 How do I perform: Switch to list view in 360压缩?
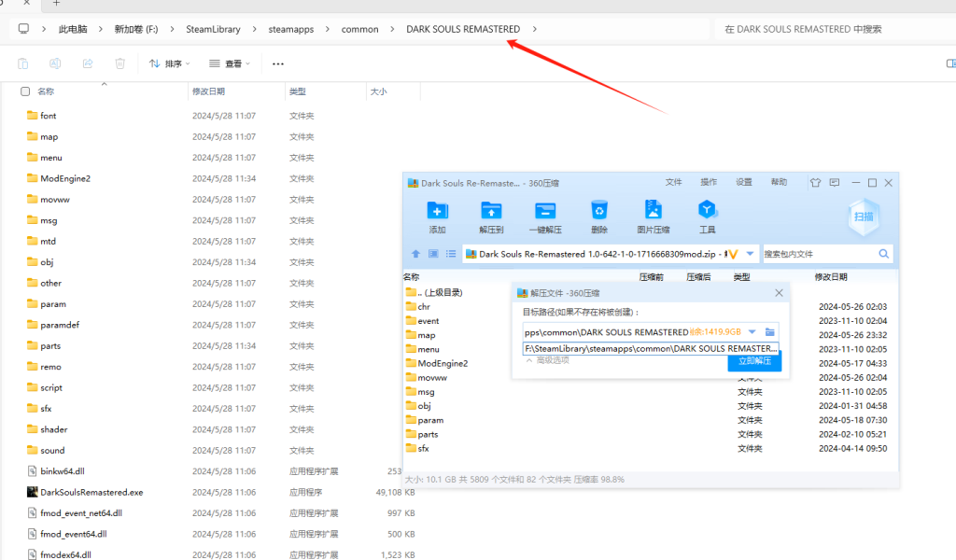point(451,254)
